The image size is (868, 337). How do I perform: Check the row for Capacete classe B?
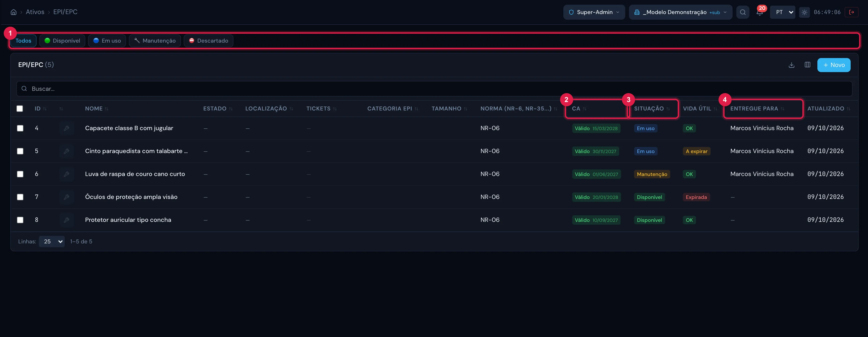[20, 128]
